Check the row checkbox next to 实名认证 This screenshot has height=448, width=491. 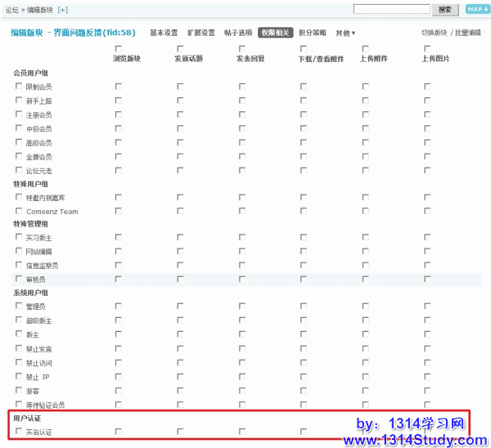pos(20,431)
